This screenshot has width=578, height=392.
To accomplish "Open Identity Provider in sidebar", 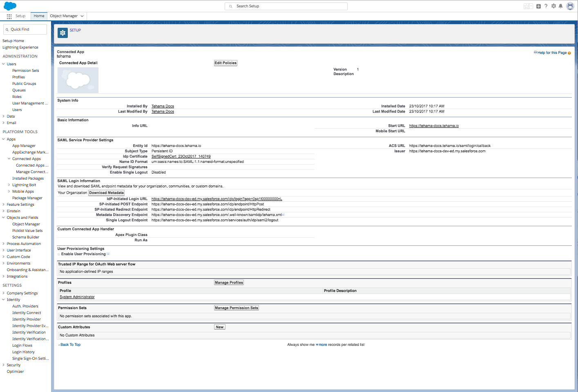I will tap(27, 319).
